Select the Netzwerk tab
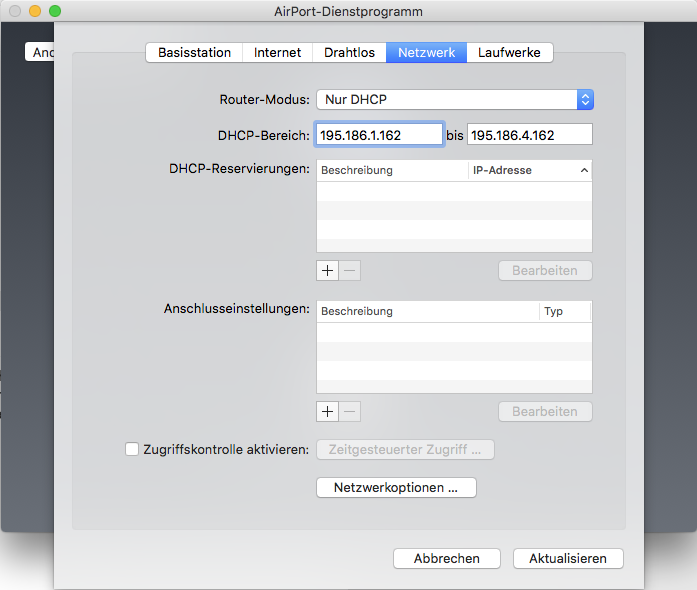 426,52
